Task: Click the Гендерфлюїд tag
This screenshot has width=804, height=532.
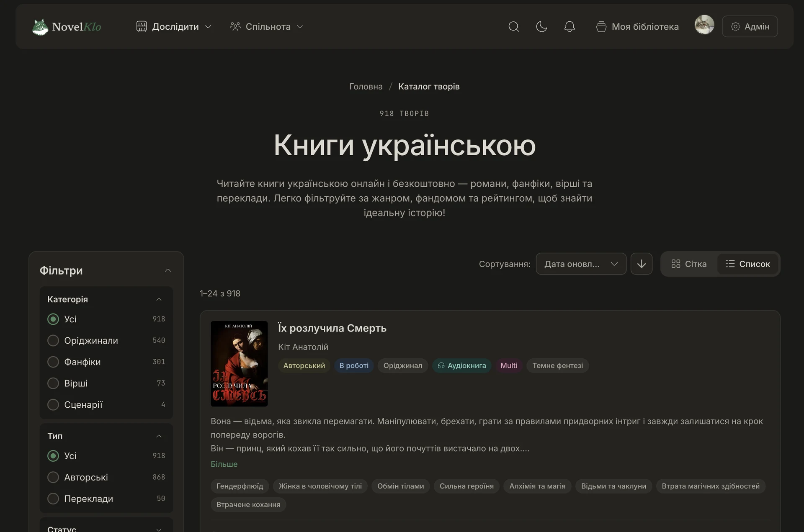Action: point(240,486)
